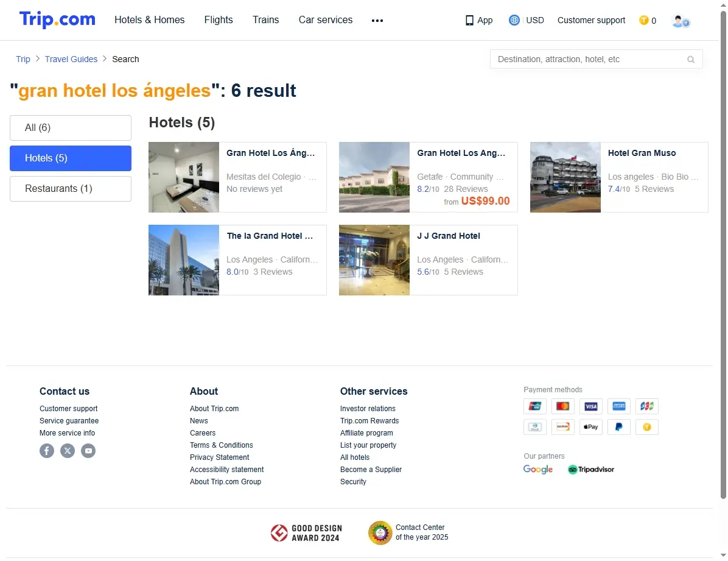Click the page vertical scrollbar
The height and width of the screenshot is (561, 728).
723,255
